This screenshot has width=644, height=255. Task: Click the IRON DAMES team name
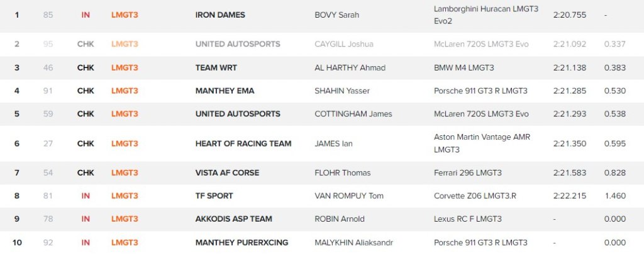coord(220,15)
